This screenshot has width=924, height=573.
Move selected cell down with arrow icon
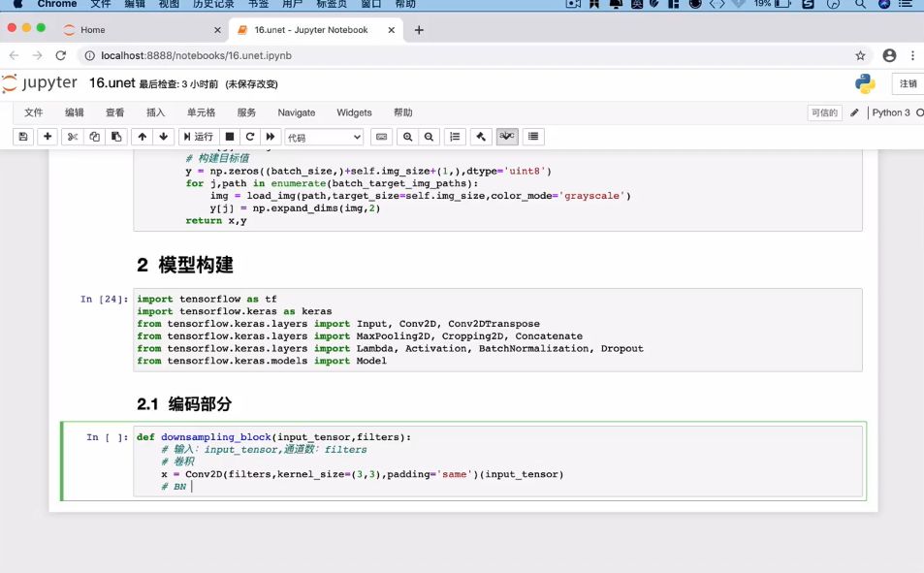tap(163, 137)
